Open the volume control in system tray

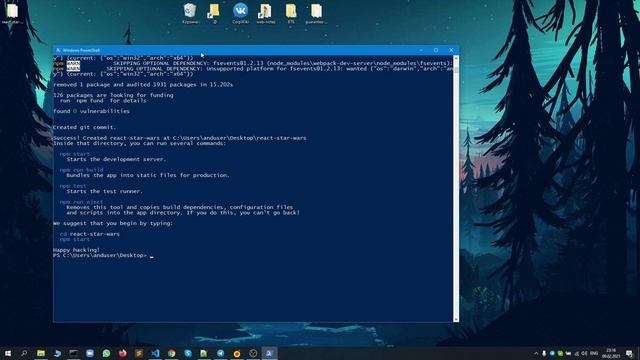[x=584, y=353]
